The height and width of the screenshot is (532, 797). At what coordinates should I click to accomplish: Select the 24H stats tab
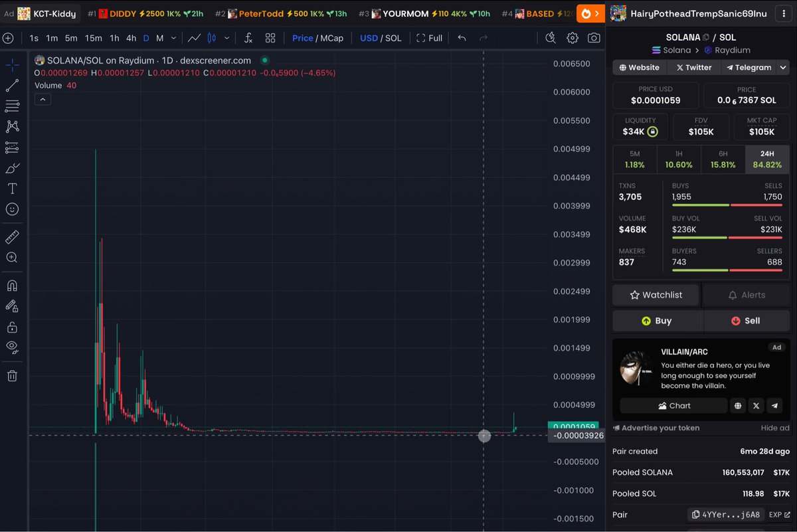[x=768, y=159]
